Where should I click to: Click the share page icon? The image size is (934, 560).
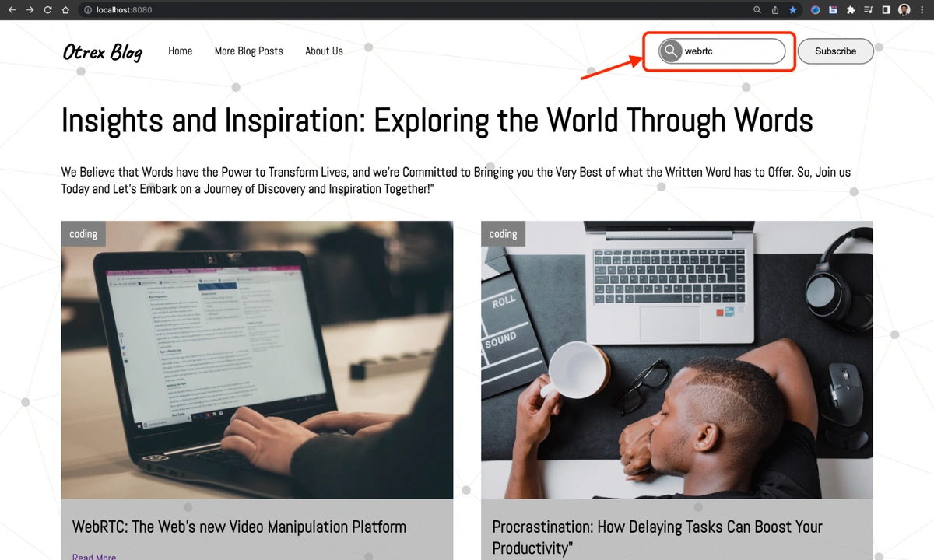[775, 10]
